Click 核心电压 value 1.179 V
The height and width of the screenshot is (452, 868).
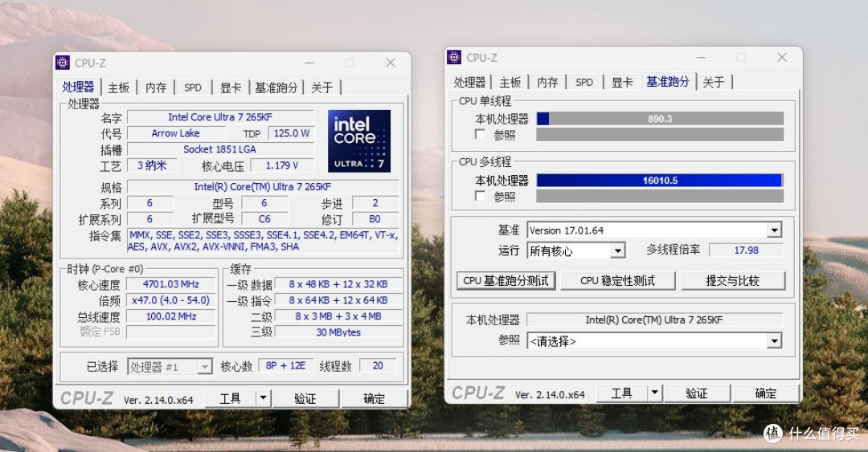(282, 165)
